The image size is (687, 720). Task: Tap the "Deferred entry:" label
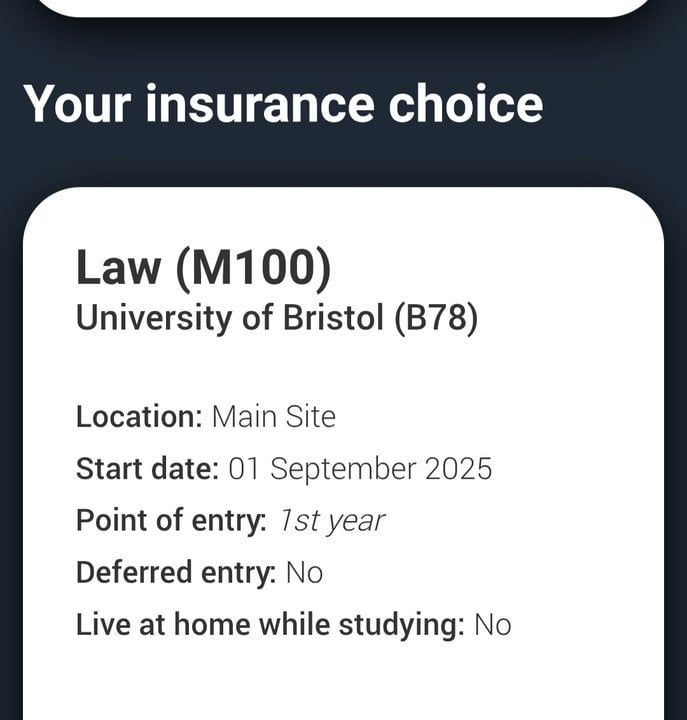point(175,572)
